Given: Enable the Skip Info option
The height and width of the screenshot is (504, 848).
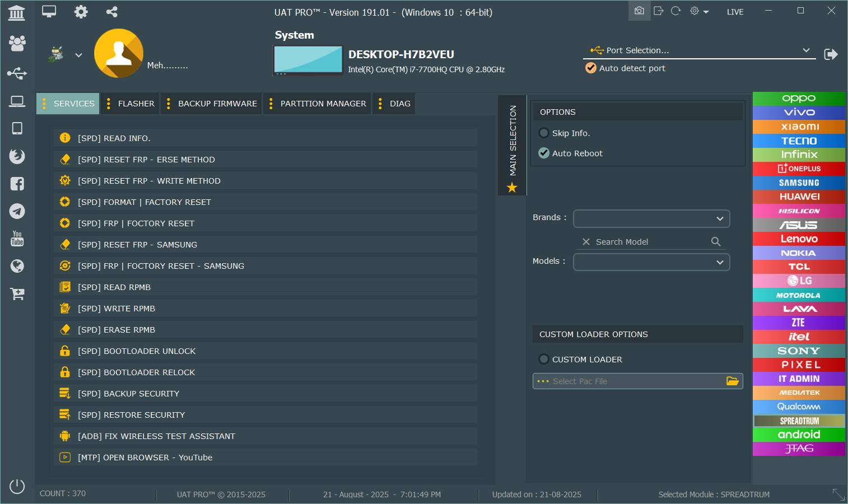Looking at the screenshot, I should tap(544, 133).
